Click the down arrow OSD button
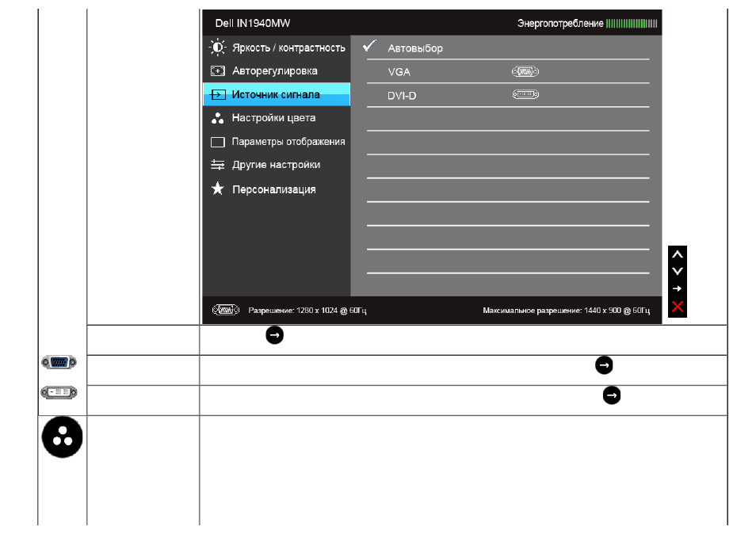The height and width of the screenshot is (534, 756). [x=678, y=271]
